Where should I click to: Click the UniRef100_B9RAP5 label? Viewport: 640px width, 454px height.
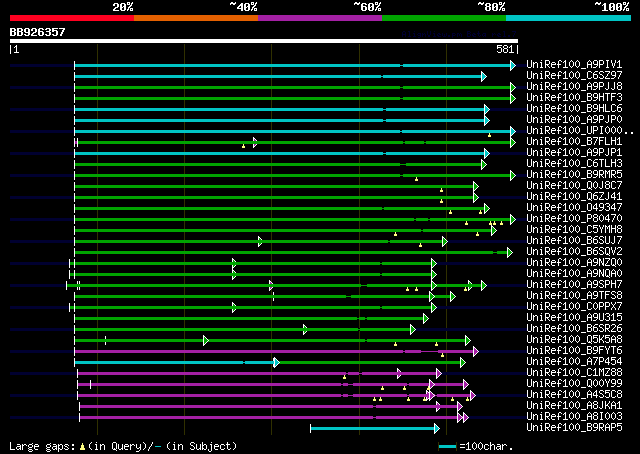574,428
